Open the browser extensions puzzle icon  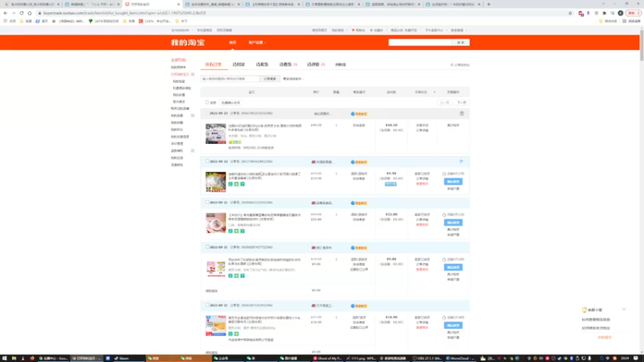pos(605,13)
